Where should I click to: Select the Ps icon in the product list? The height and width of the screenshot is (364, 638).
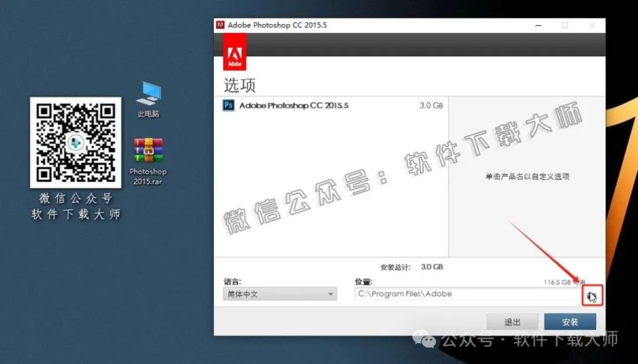click(229, 106)
